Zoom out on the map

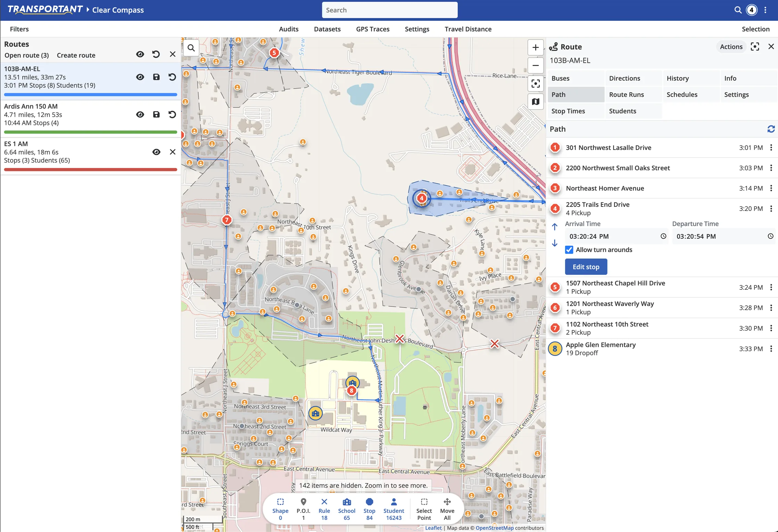click(536, 65)
